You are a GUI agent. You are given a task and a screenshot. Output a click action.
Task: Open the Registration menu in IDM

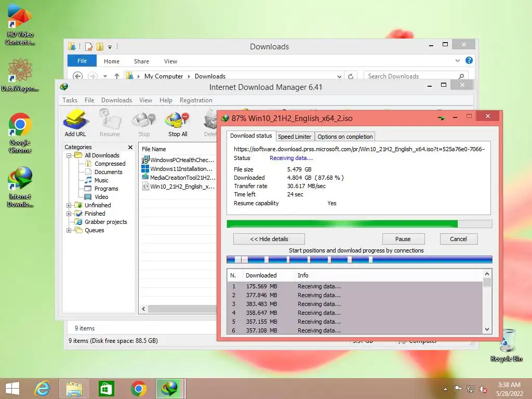click(196, 100)
